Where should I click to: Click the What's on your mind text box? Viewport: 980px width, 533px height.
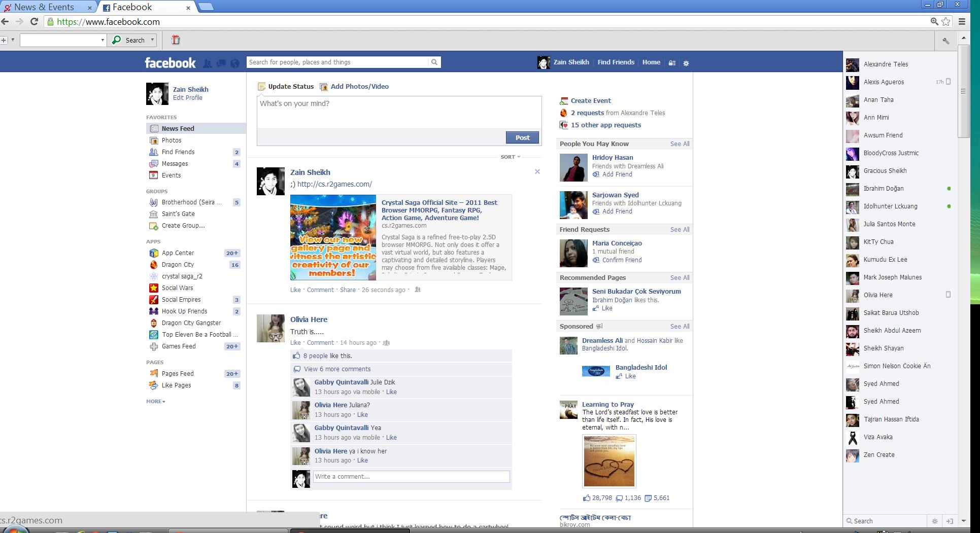tap(398, 112)
